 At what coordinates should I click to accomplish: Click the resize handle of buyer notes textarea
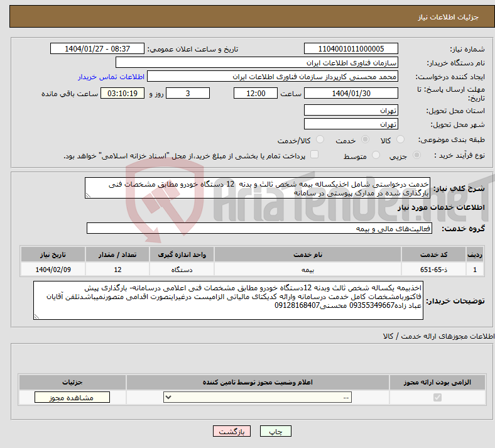pyautogui.click(x=37, y=316)
